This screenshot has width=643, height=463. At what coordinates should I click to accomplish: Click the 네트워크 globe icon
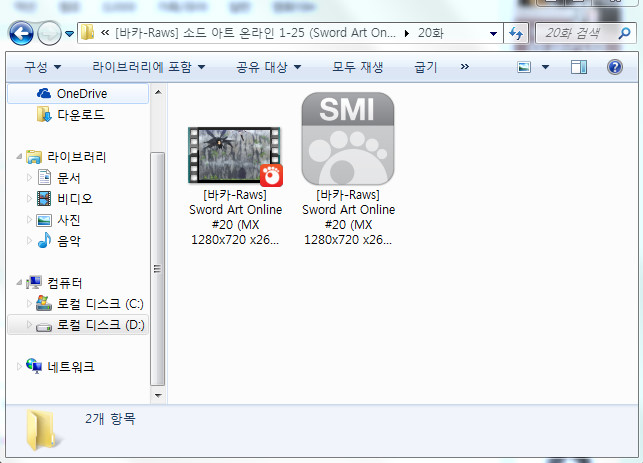click(34, 366)
